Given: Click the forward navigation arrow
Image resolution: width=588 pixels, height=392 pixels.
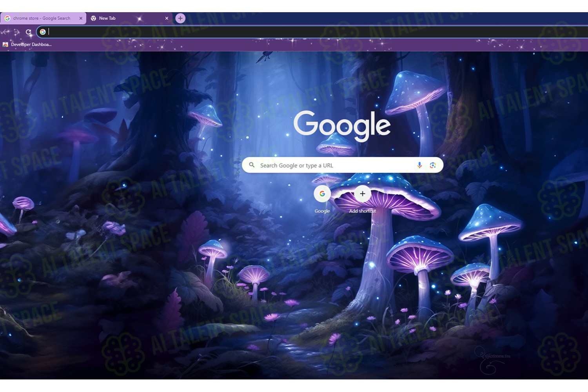Looking at the screenshot, I should 17,32.
